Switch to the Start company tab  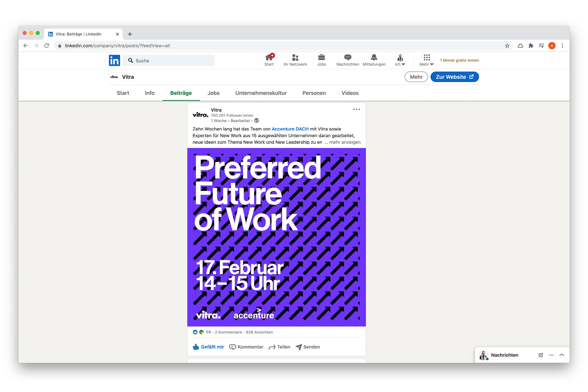123,93
